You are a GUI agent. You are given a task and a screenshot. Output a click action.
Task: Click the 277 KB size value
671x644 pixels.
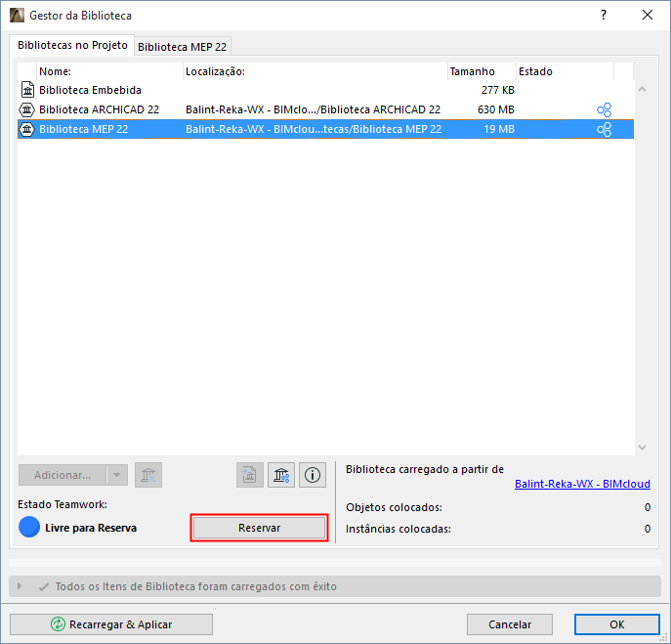pos(498,90)
